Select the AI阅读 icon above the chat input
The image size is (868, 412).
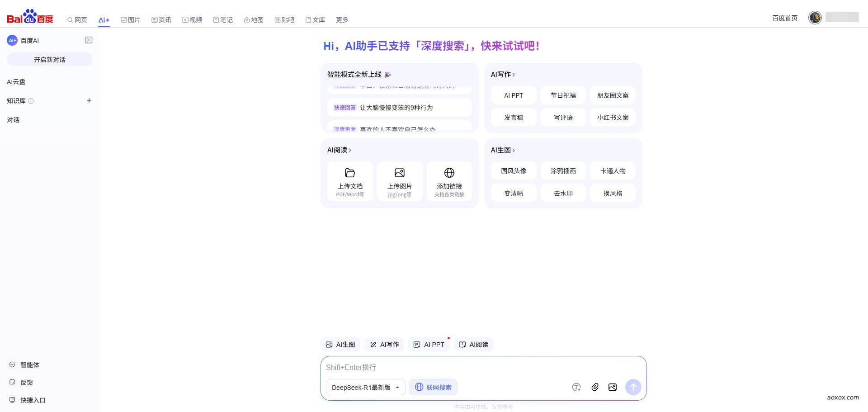pos(473,344)
